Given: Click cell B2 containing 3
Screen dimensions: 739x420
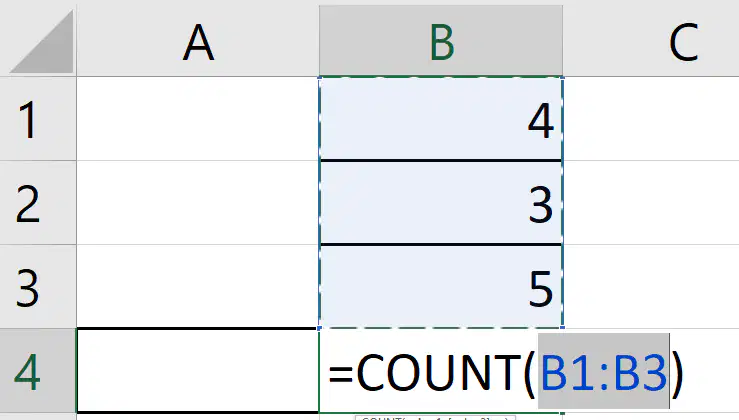Looking at the screenshot, I should point(441,203).
